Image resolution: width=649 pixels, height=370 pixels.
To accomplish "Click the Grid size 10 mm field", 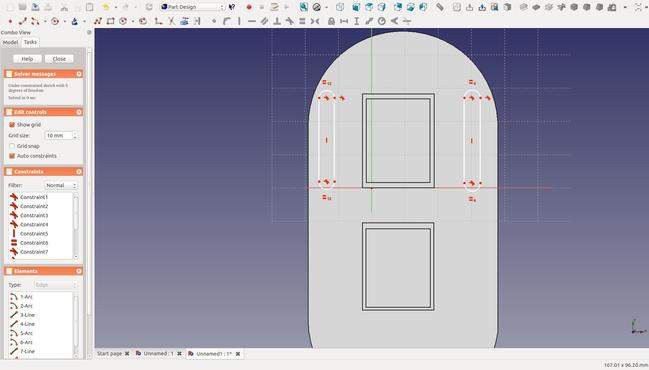I will (58, 135).
